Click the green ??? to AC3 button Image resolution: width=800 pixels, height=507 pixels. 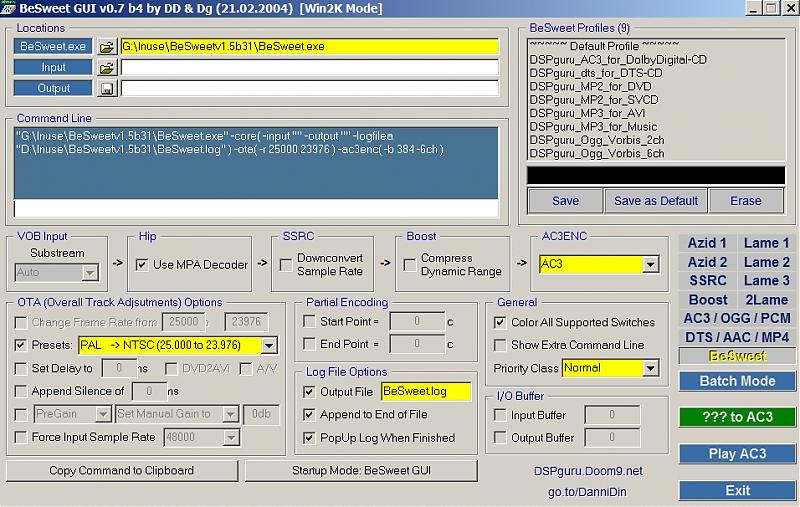coord(737,418)
